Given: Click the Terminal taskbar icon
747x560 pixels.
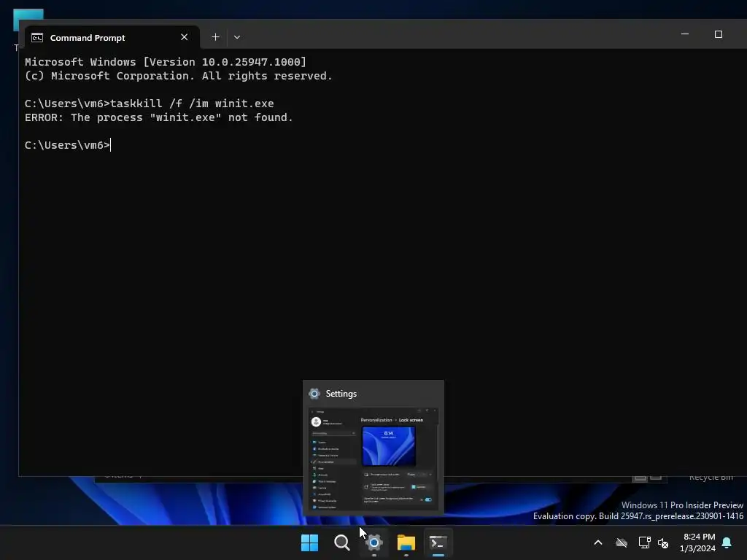Looking at the screenshot, I should point(438,542).
